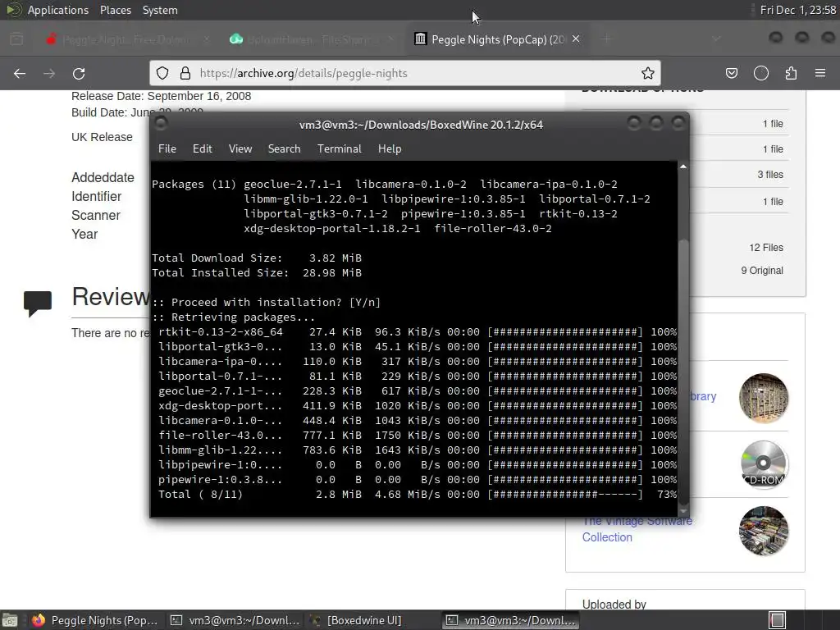Click the 9 Original download link
Screen dimensions: 840x630
pyautogui.click(x=762, y=271)
